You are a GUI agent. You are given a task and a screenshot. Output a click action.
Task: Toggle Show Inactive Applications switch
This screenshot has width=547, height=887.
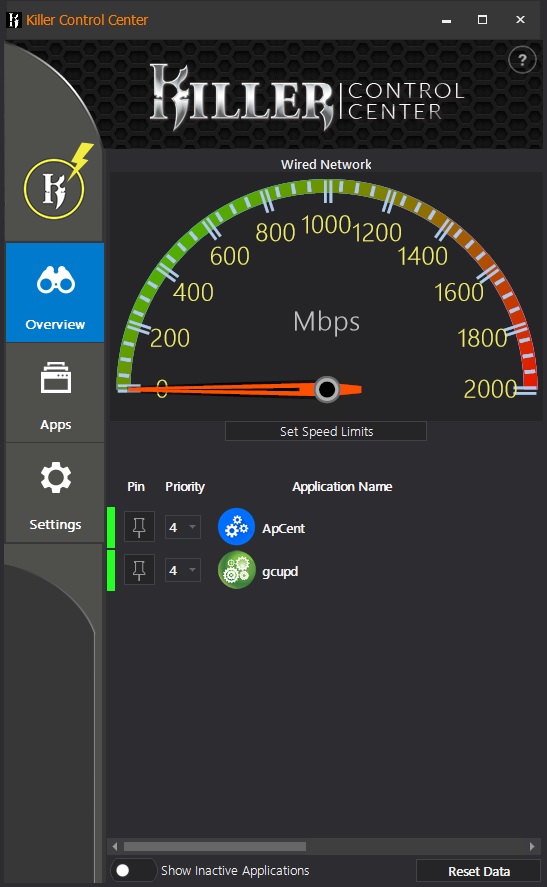coord(133,870)
